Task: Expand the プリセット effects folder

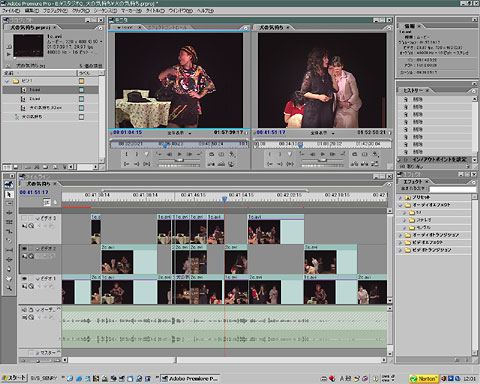Action: point(400,197)
